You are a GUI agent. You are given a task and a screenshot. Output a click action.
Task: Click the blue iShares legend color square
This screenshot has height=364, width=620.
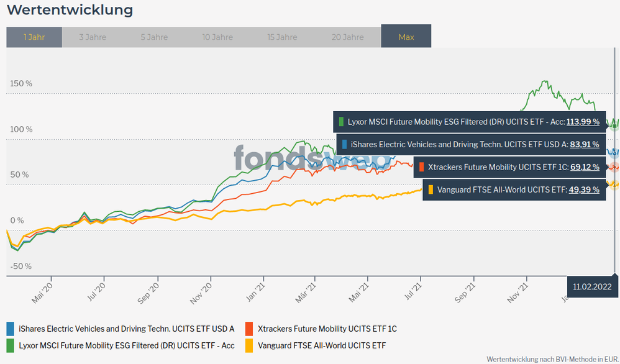[x=11, y=329]
